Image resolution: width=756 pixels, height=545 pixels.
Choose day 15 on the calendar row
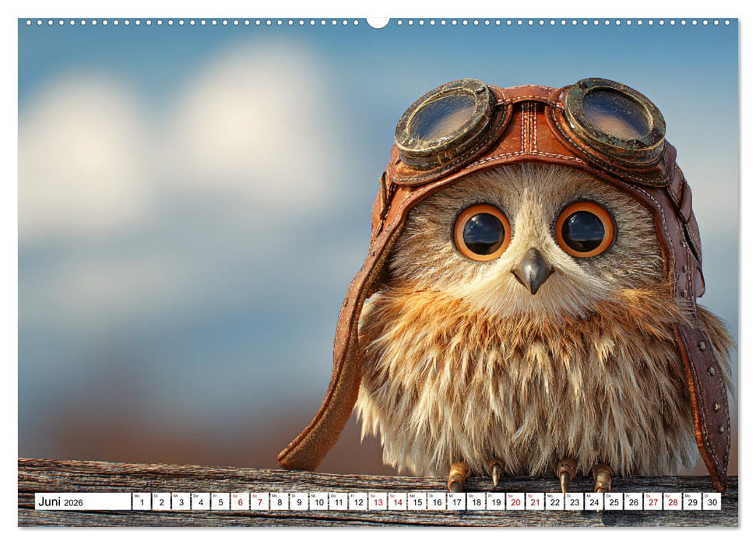[x=417, y=501]
